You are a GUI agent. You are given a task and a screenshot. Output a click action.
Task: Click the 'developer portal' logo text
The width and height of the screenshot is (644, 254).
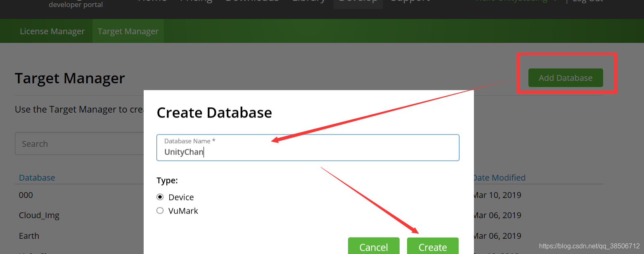tap(76, 5)
